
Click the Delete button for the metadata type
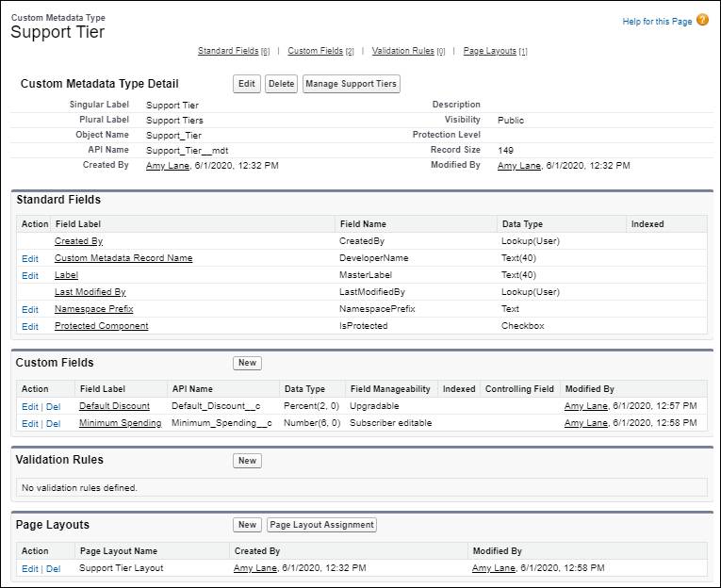(282, 84)
